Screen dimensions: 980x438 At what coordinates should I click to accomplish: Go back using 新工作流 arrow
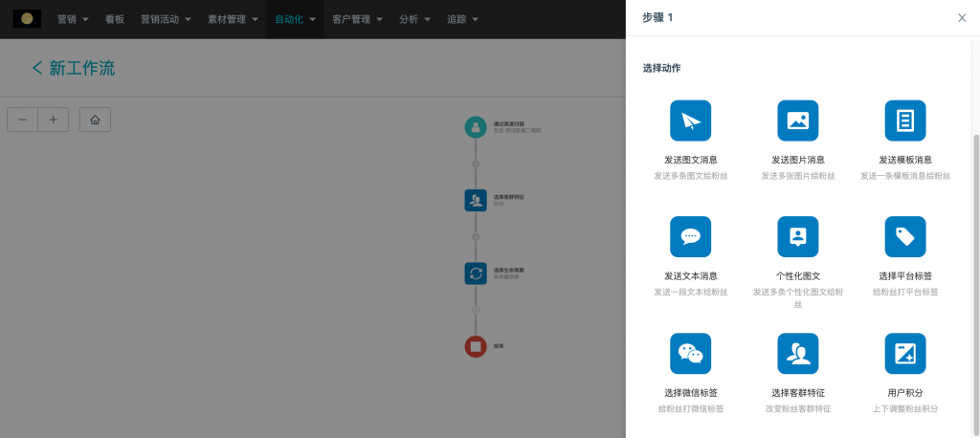37,68
